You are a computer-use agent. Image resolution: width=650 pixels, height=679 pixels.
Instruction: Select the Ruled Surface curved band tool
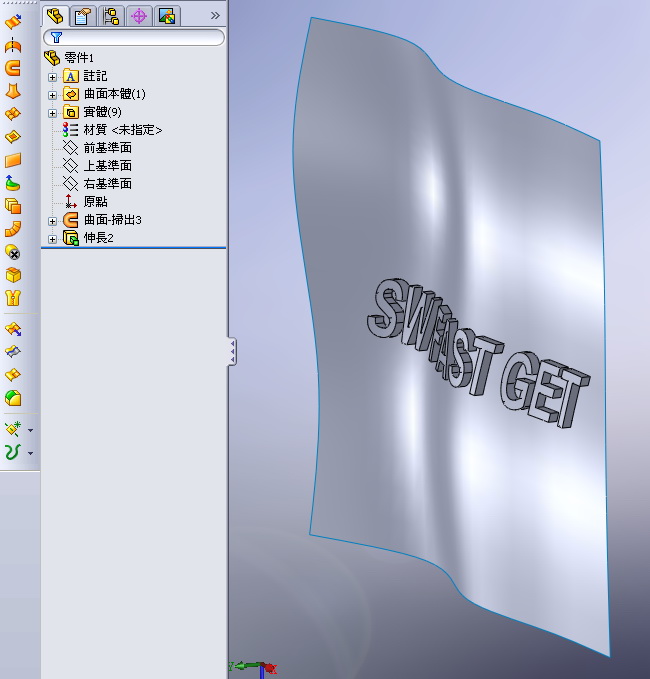pyautogui.click(x=13, y=229)
